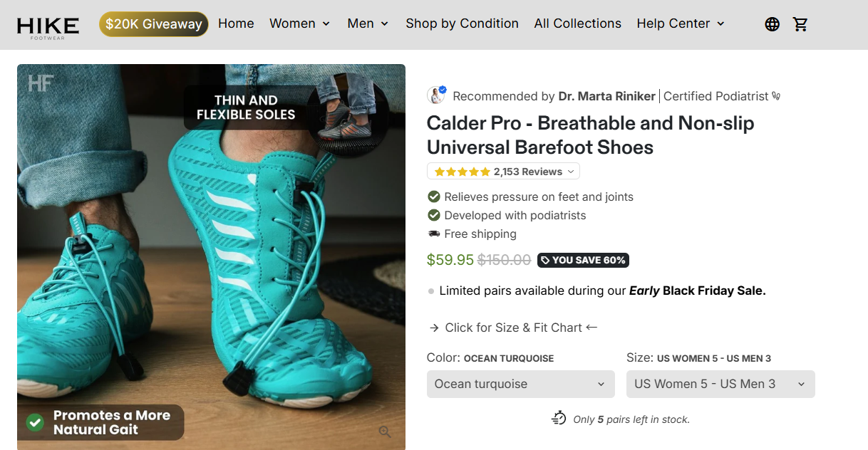Screen dimensions: 868x450
Task: Expand the Help Center menu
Action: (x=681, y=23)
